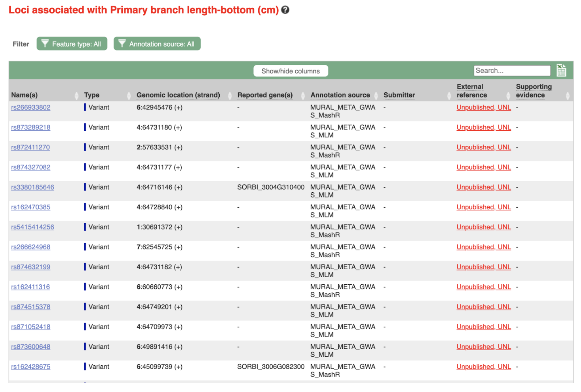Viewport: 581px width, 392px height.
Task: Open Unpublished, UNL link for rs873289218
Action: tap(484, 127)
